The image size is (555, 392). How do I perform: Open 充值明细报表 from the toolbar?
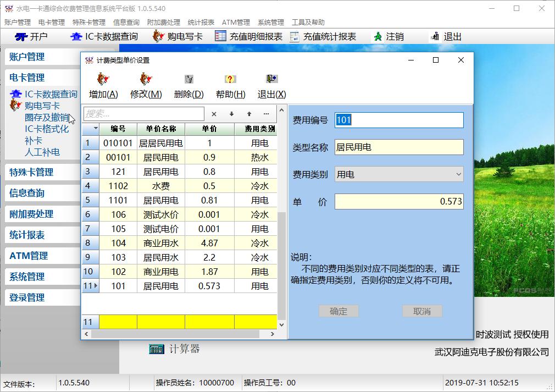(x=220, y=37)
